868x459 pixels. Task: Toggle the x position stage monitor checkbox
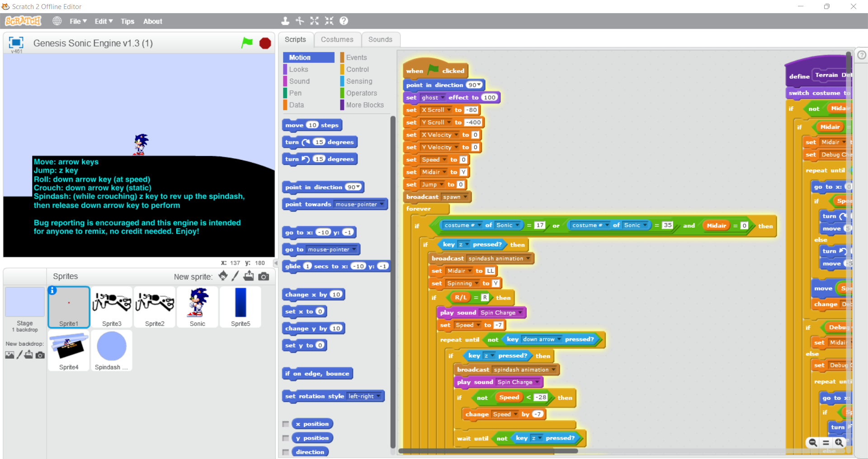pyautogui.click(x=285, y=424)
